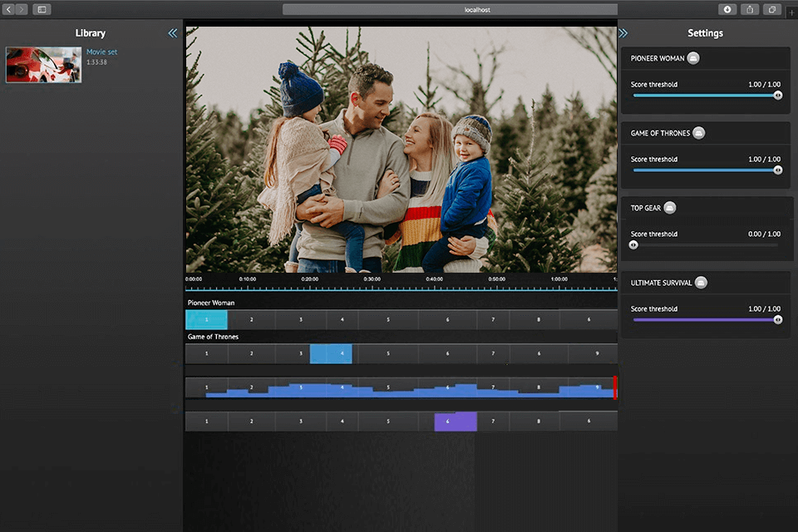Image resolution: width=798 pixels, height=532 pixels.
Task: Jump to the 0:40:00 mark on the ruler
Action: coord(434,279)
